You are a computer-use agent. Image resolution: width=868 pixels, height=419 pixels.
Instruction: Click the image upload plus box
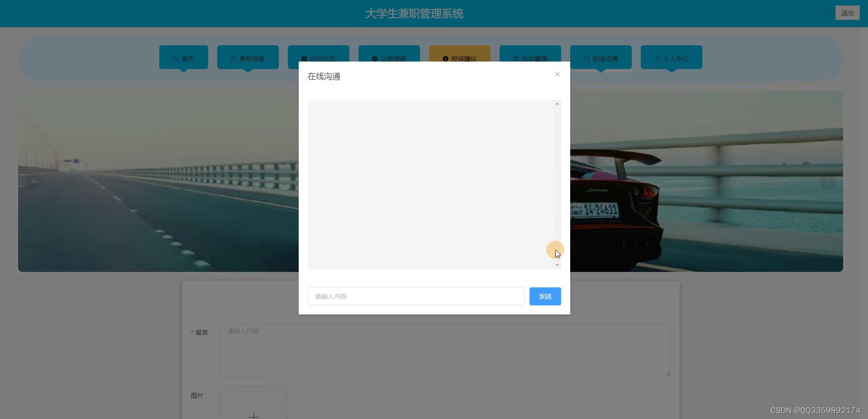(x=253, y=403)
